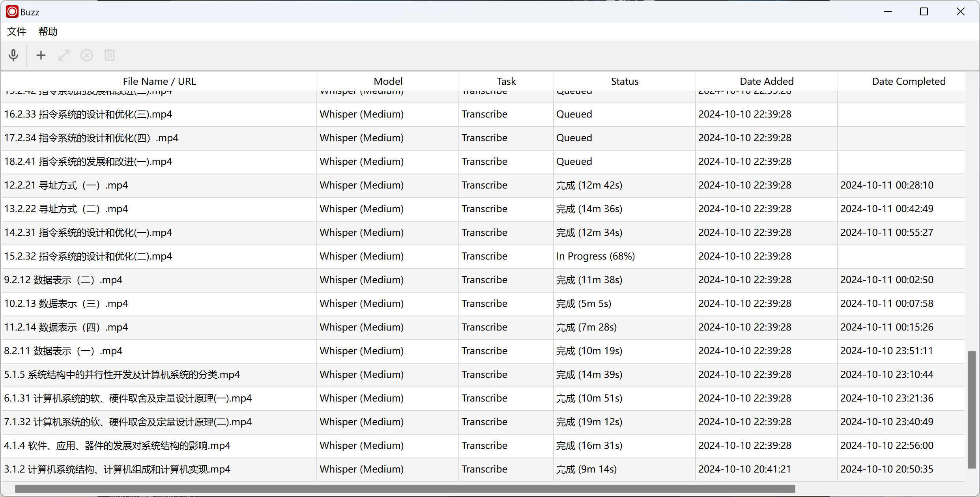Select the 5.1.5 系统结构中的并行性开发 file row
Screen dimensions: 980x497
click(x=122, y=375)
